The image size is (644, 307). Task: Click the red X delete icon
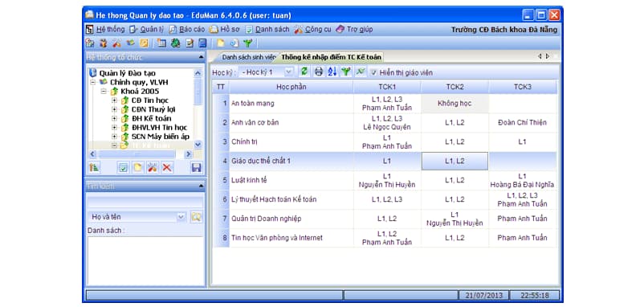(167, 167)
